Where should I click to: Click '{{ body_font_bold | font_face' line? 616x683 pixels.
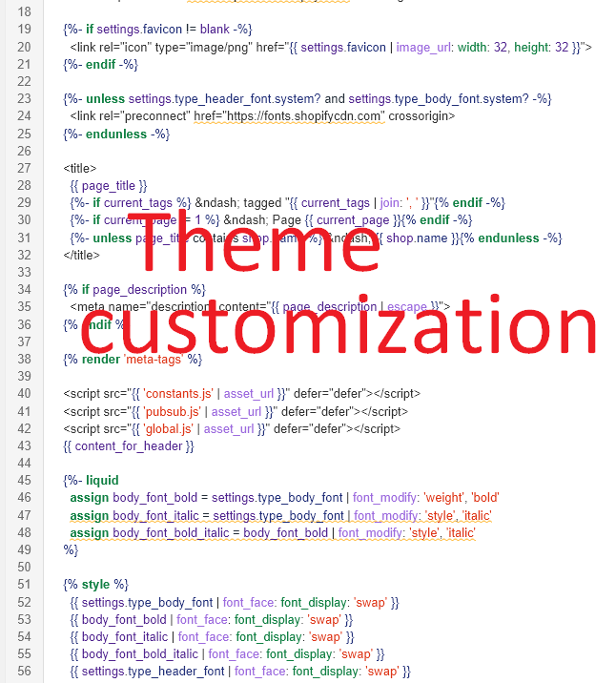coord(212,620)
